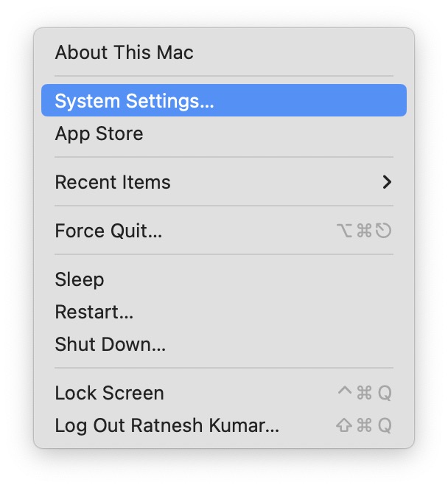Open System Settings from the menu
This screenshot has height=488, width=448.
pyautogui.click(x=134, y=101)
